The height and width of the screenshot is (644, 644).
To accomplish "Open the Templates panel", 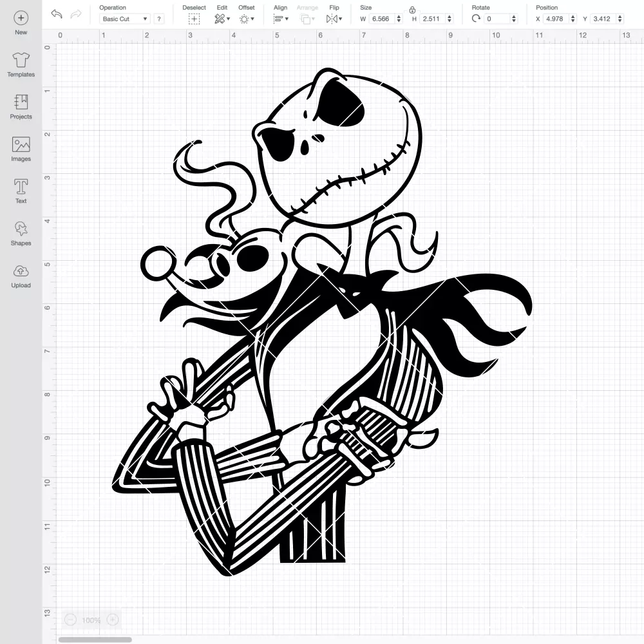I will click(x=21, y=65).
